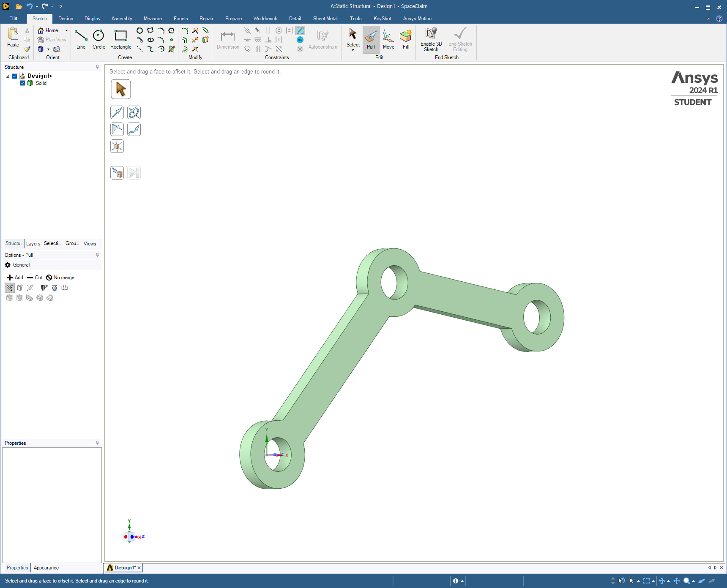727x588 pixels.
Task: Click the Ruler dimension option in Pull options
Action: (65, 288)
